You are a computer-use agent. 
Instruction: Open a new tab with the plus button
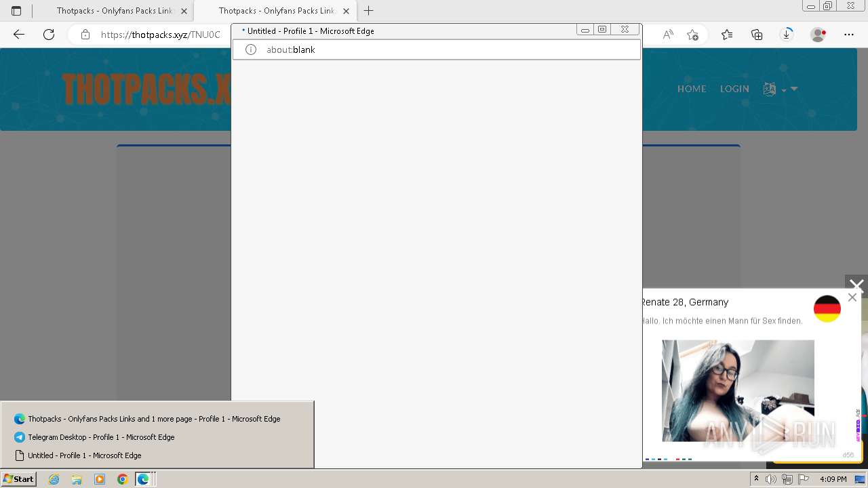pos(369,11)
